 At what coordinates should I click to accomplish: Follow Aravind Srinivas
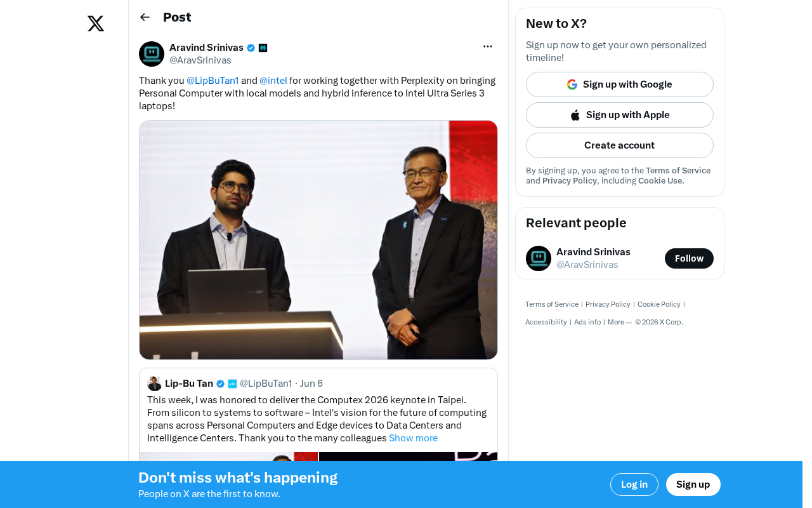(689, 258)
